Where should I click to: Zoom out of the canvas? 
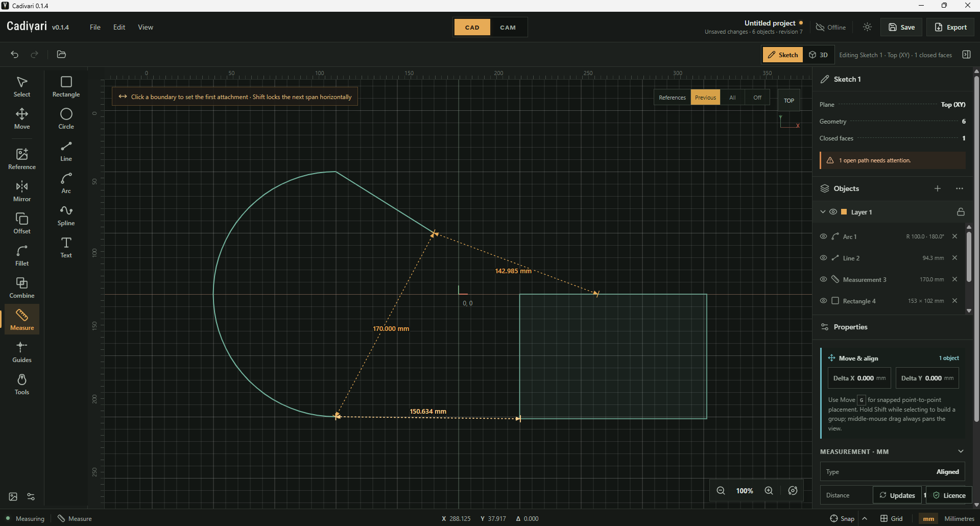click(x=721, y=491)
